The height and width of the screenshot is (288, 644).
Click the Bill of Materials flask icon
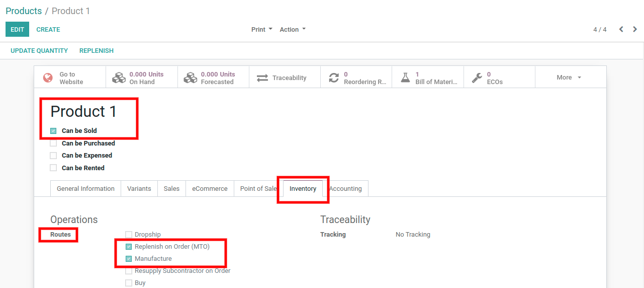[x=405, y=78]
